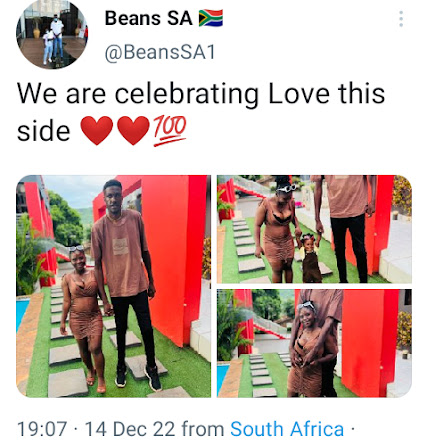
Task: Open the Beans SA display name
Action: pyautogui.click(x=149, y=18)
